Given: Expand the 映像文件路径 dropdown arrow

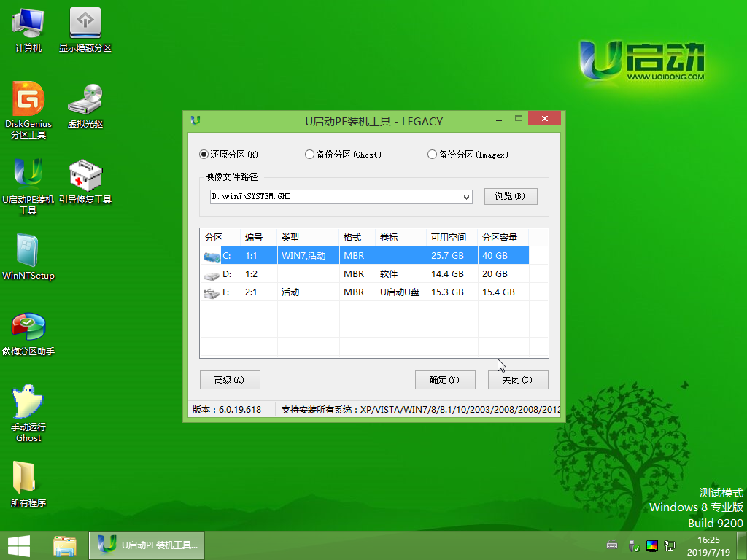Looking at the screenshot, I should (466, 197).
